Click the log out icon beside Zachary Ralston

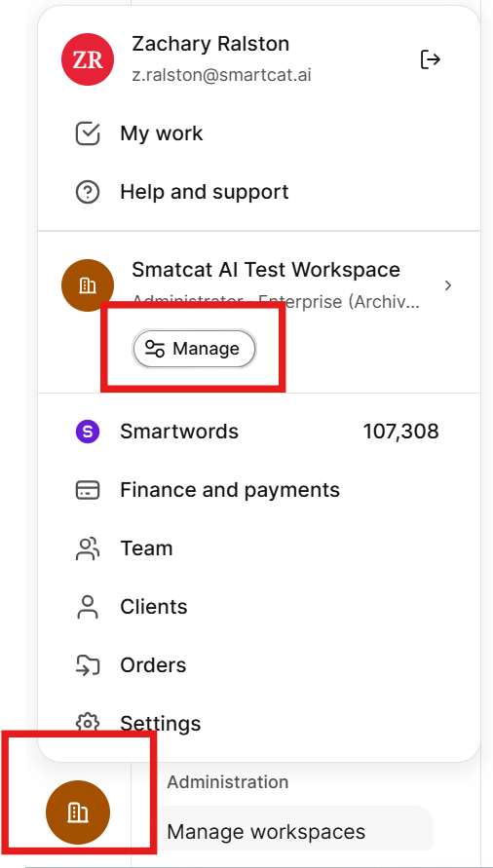pyautogui.click(x=431, y=59)
